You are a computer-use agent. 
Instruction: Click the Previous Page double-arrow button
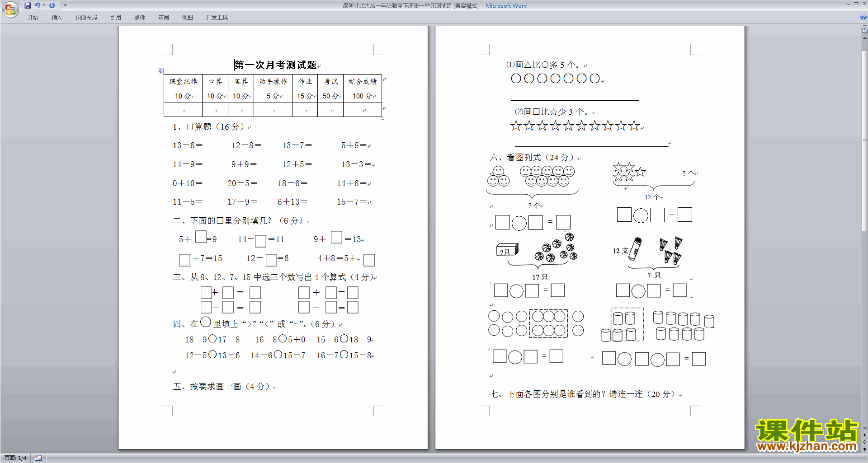coord(865,435)
